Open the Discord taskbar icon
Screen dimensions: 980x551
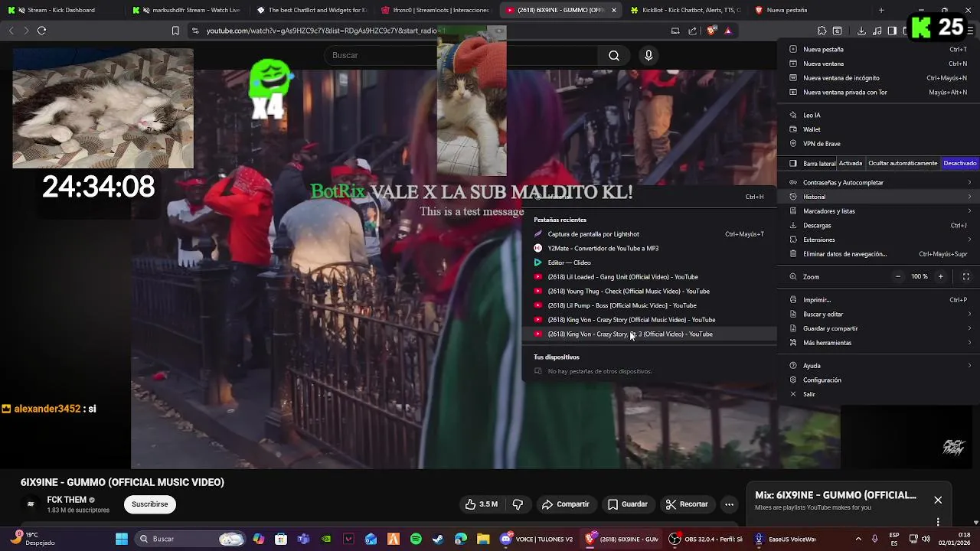click(x=505, y=539)
